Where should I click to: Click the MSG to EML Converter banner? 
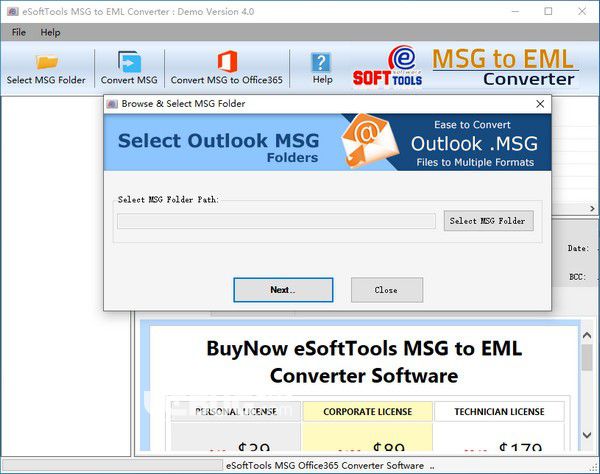click(505, 67)
